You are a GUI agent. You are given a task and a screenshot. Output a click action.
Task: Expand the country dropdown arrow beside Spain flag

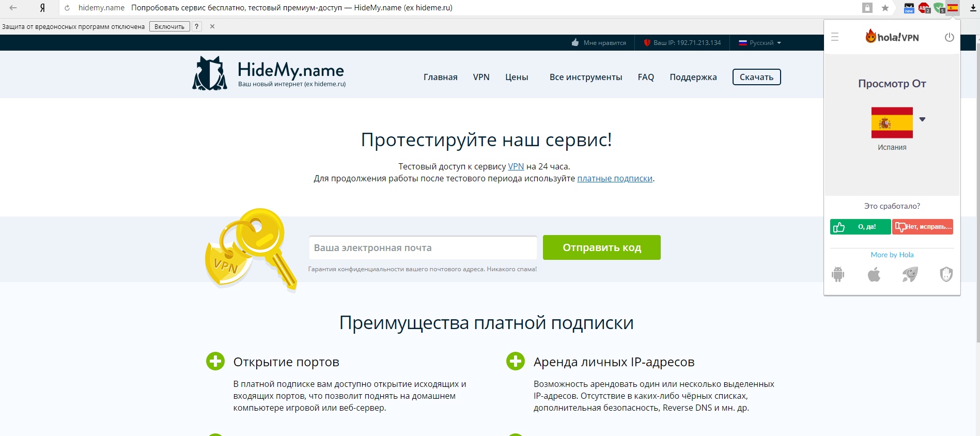922,119
